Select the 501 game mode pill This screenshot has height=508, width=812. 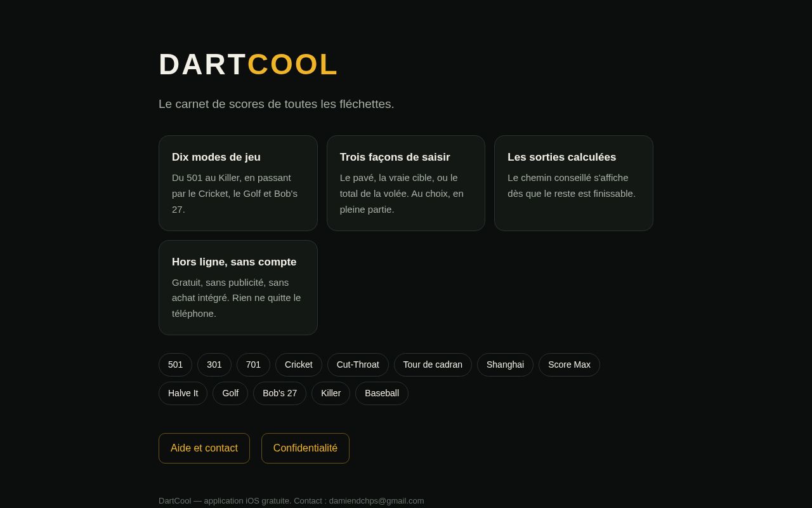[175, 364]
